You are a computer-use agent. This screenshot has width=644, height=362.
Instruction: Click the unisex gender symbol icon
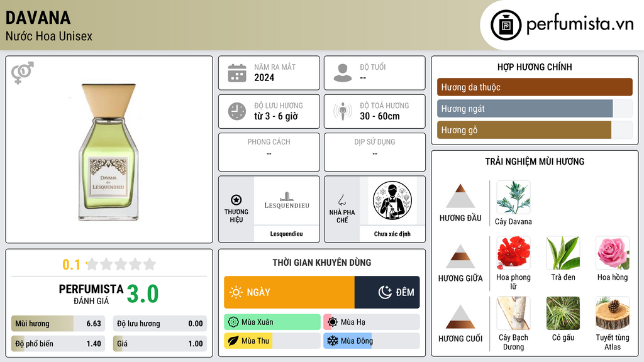(23, 73)
